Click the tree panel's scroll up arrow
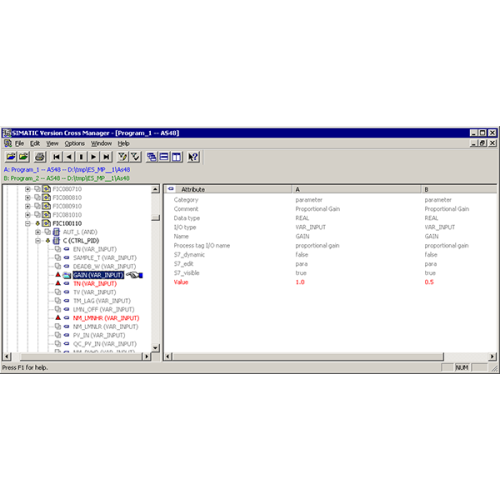Viewport: 500px width, 500px height. coord(155,189)
